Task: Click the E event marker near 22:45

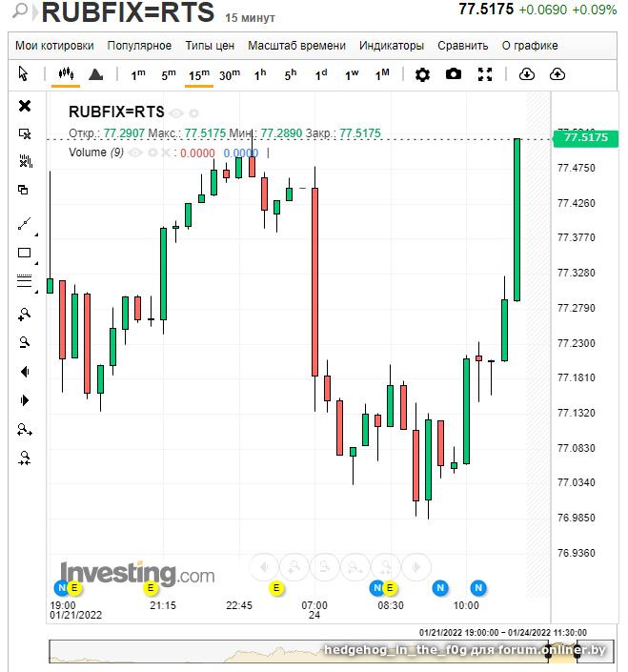Action: point(276,588)
